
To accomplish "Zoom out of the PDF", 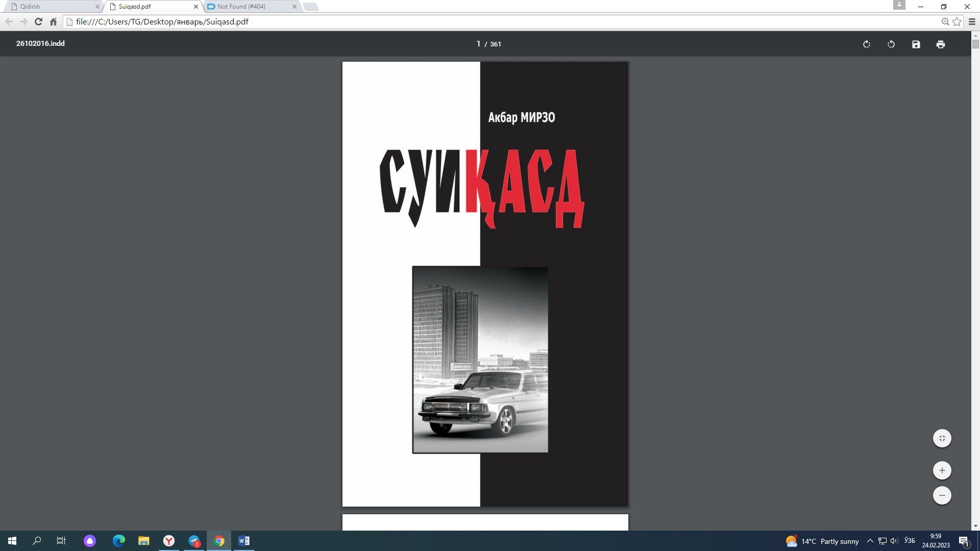I will tap(942, 495).
